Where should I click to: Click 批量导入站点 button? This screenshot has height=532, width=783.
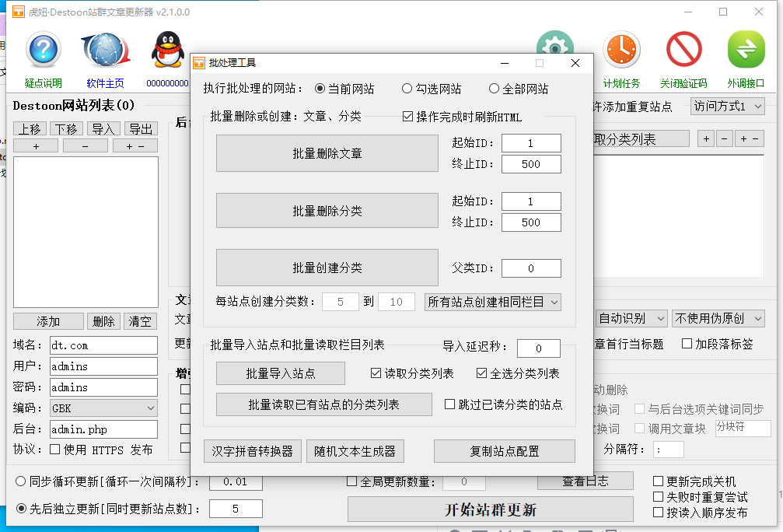[281, 373]
